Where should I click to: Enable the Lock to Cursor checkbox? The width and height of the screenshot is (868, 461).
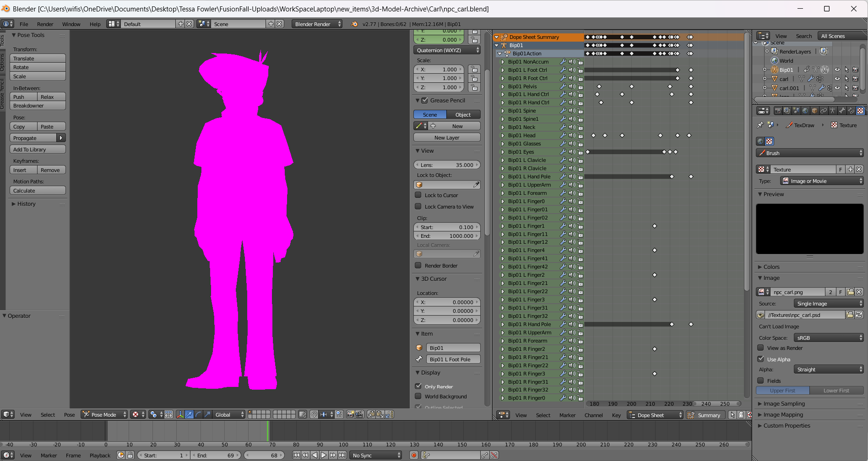point(418,195)
